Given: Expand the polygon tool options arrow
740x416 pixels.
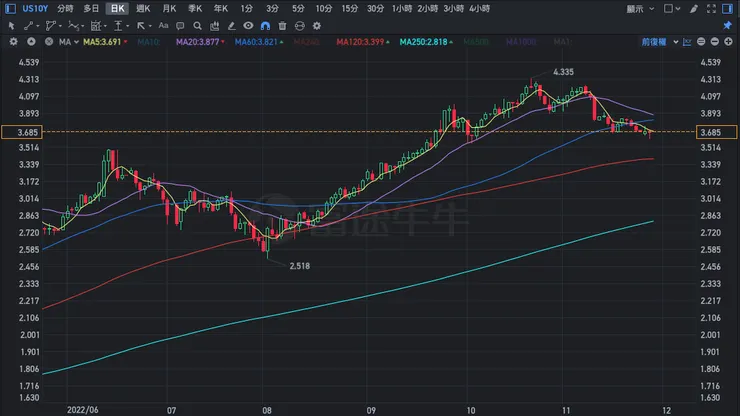Looking at the screenshot, I should click(60, 26).
